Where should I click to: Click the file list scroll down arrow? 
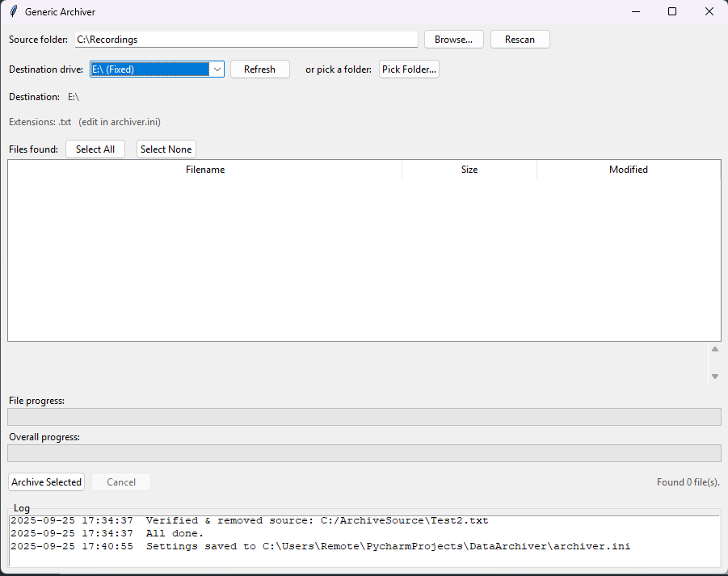click(714, 376)
